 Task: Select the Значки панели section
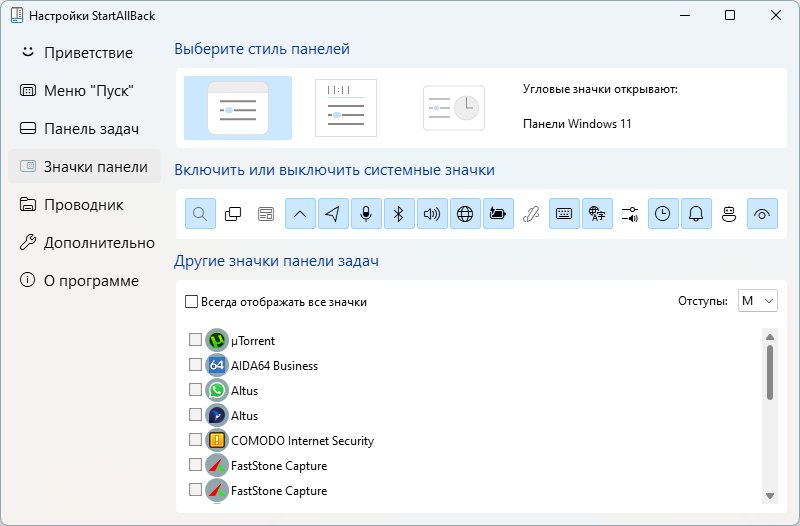tap(85, 166)
